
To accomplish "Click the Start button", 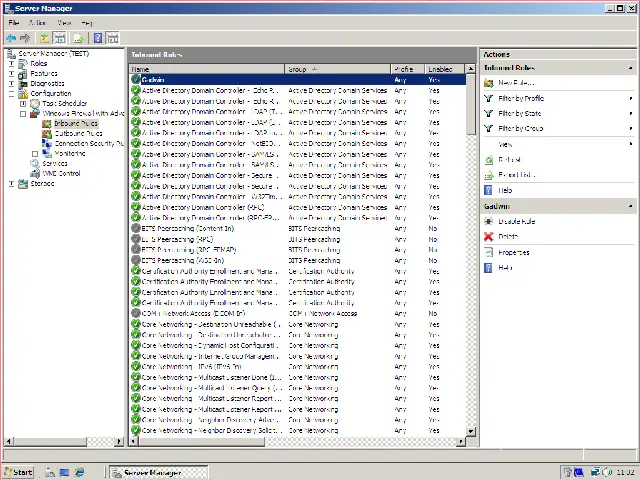I will click(19, 472).
